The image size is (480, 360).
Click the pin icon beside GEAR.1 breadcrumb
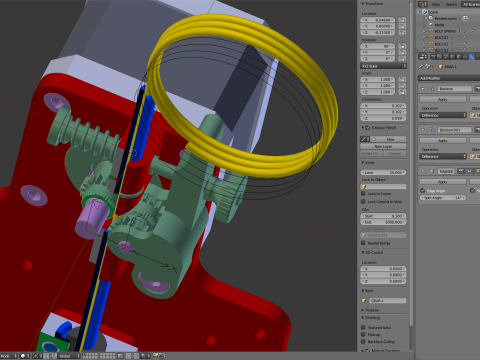coord(421,67)
